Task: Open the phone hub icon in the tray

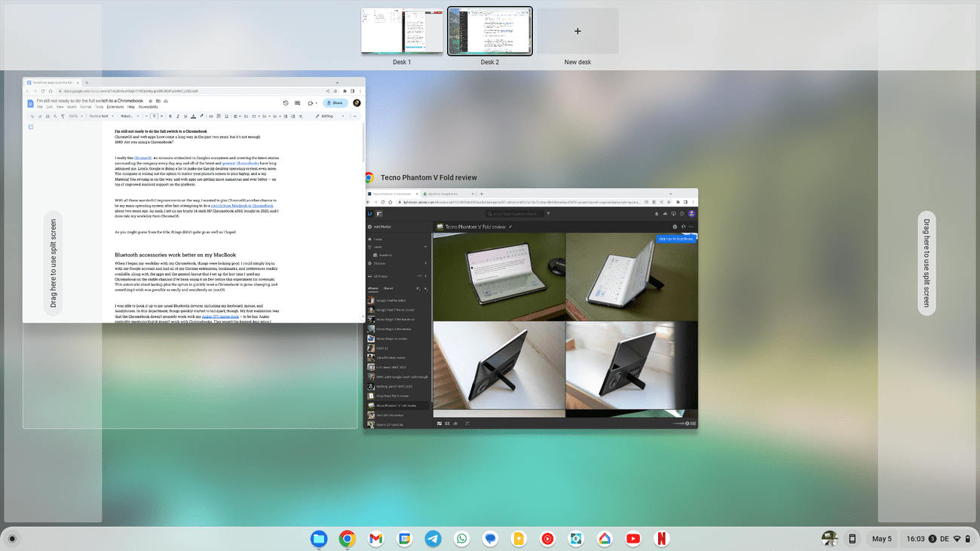Action: [x=853, y=538]
